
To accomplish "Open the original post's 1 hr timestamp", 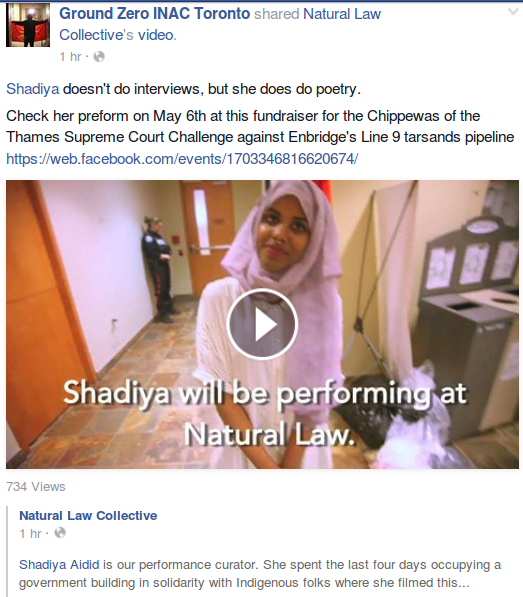I will (x=30, y=533).
